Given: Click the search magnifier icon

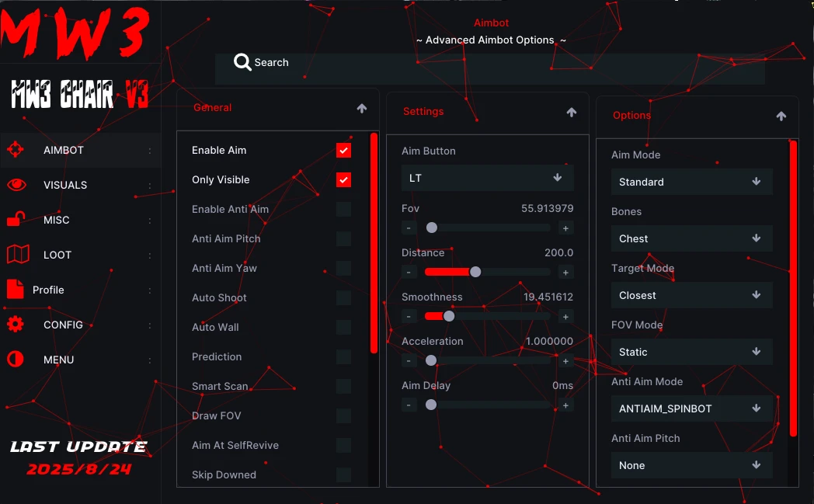Looking at the screenshot, I should (242, 62).
